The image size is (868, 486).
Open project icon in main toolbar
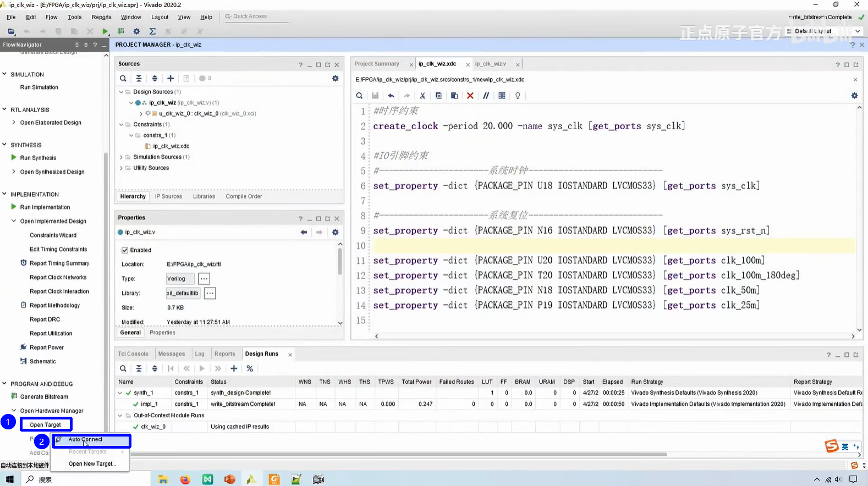[11, 31]
